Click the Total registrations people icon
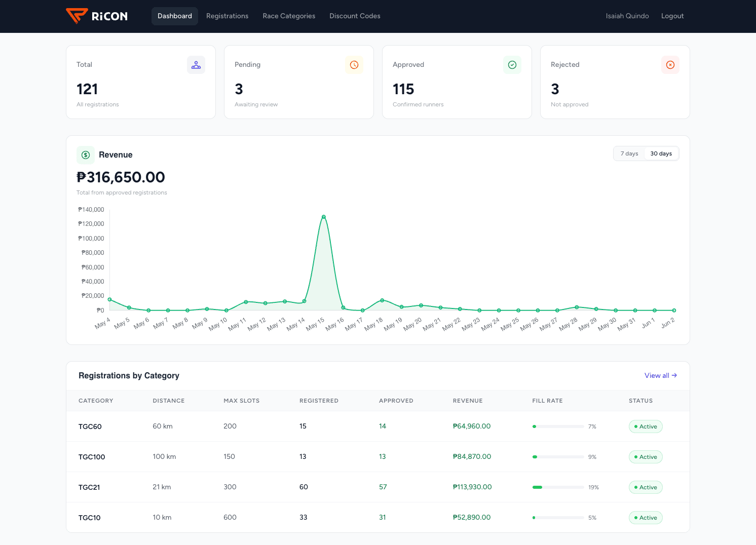The height and width of the screenshot is (545, 756). [x=196, y=65]
